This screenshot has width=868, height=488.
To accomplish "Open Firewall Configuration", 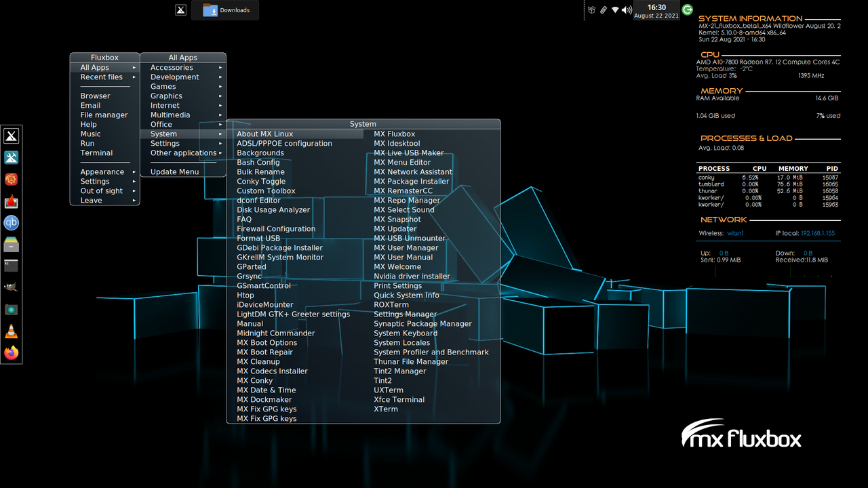I will pos(296,229).
